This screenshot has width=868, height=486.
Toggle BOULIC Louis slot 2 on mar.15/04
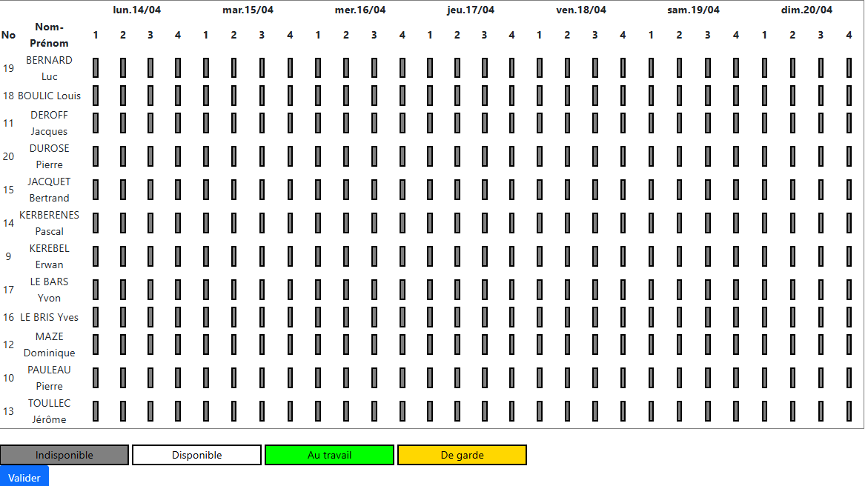(233, 96)
